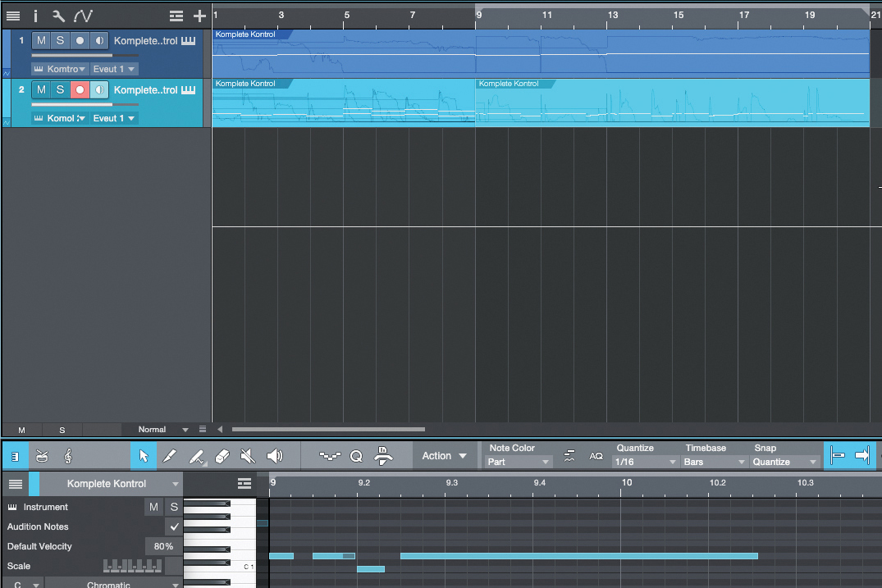Open the editor inspector list icon

pyautogui.click(x=16, y=484)
